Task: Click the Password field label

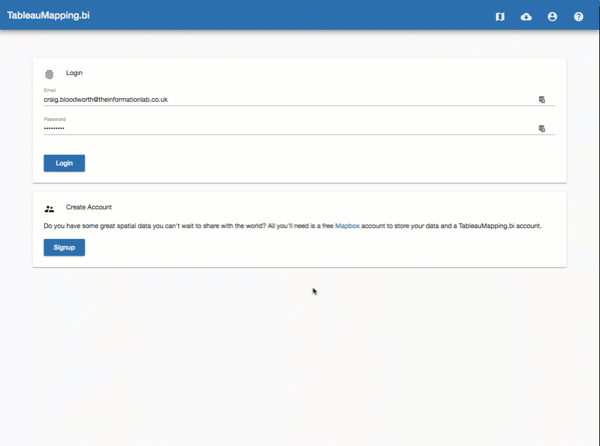Action: point(55,119)
